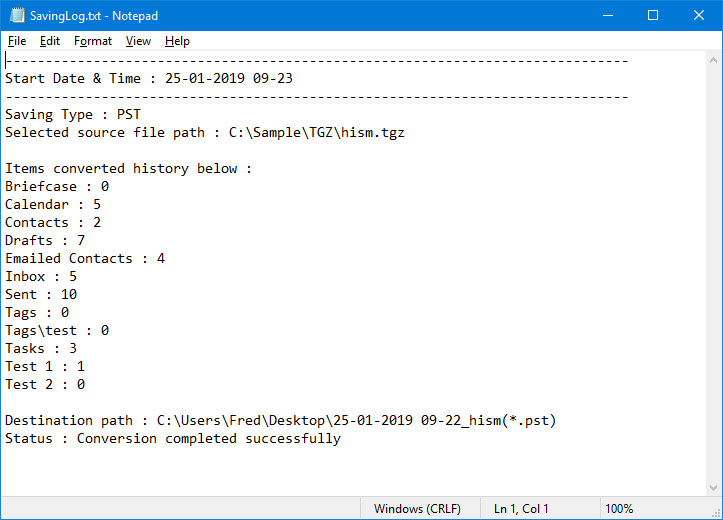Click the Notepad icon in title bar
This screenshot has height=520, width=723.
click(17, 15)
